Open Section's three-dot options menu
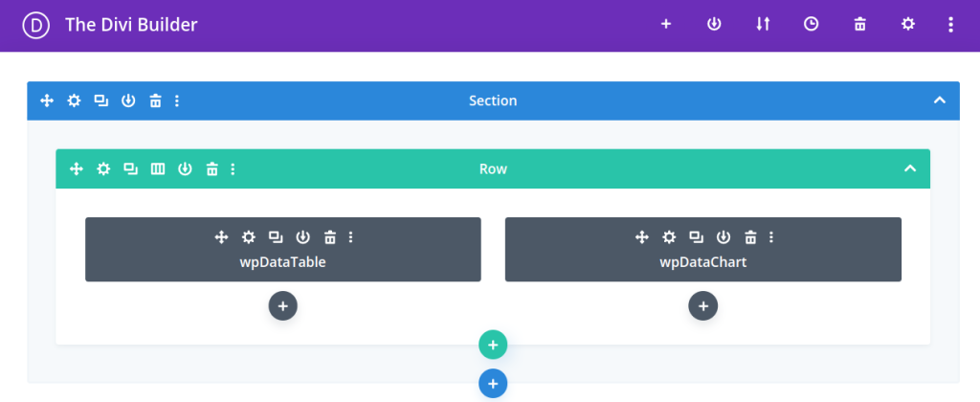980x402 pixels. coord(177,100)
